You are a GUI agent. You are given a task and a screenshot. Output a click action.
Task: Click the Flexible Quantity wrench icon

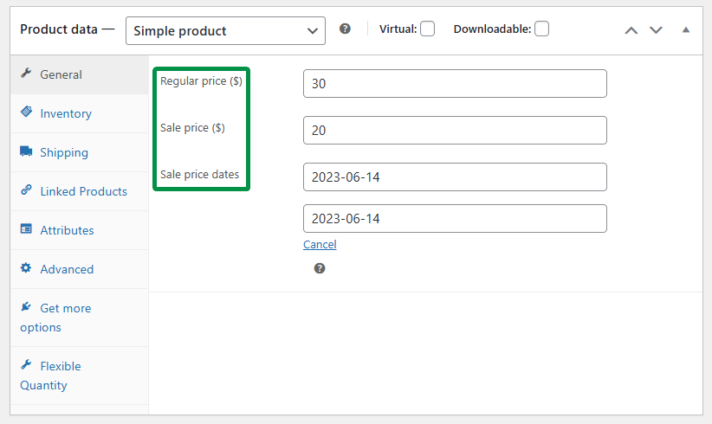pyautogui.click(x=26, y=365)
